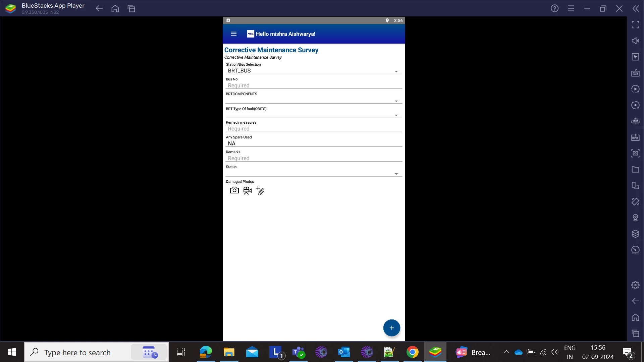The image size is (644, 362).
Task: Open BlueStacks settings gear in sidebar
Action: [x=635, y=285]
